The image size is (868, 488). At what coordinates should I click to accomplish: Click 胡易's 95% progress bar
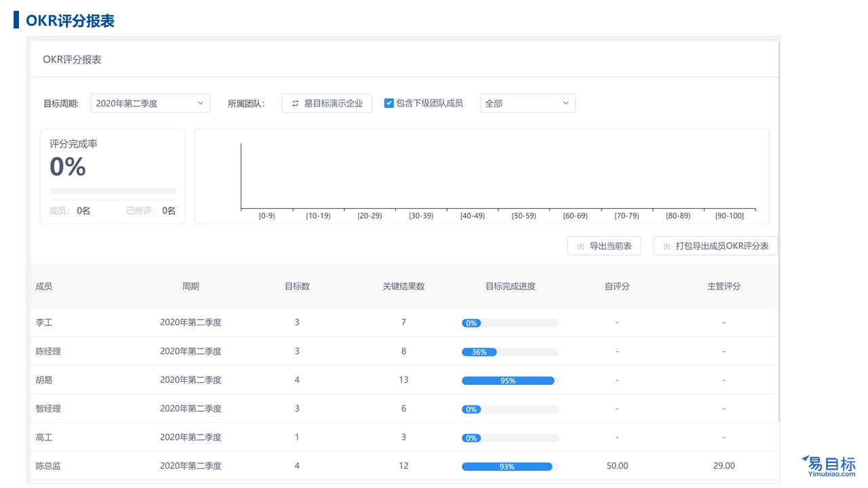point(510,381)
